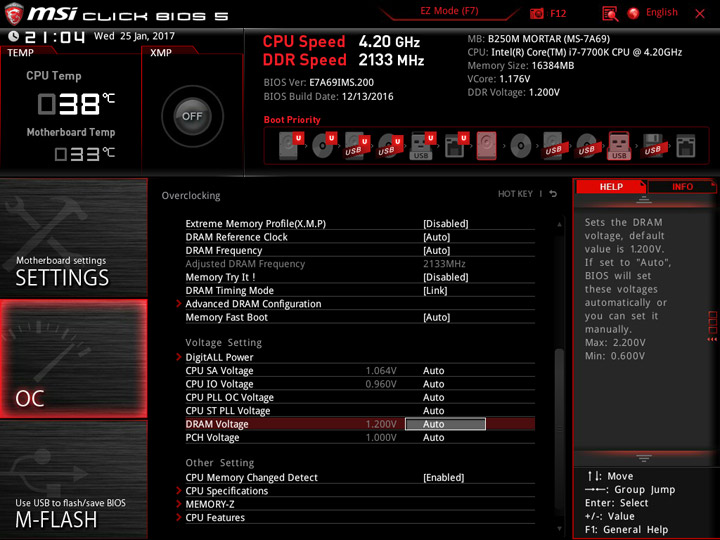
Task: Click the English language label
Action: (662, 12)
